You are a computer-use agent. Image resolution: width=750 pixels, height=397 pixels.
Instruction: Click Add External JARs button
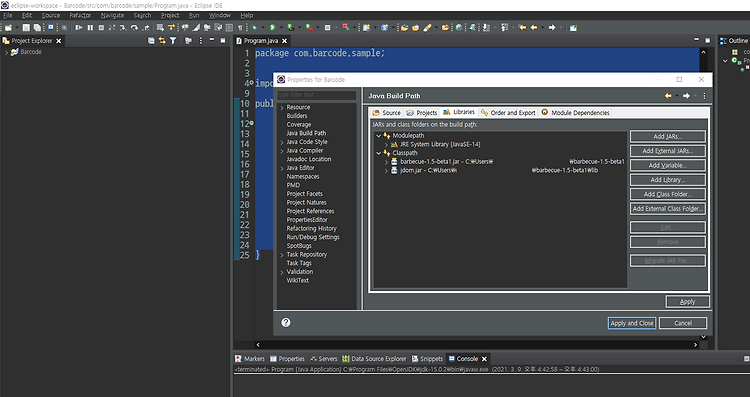(667, 151)
